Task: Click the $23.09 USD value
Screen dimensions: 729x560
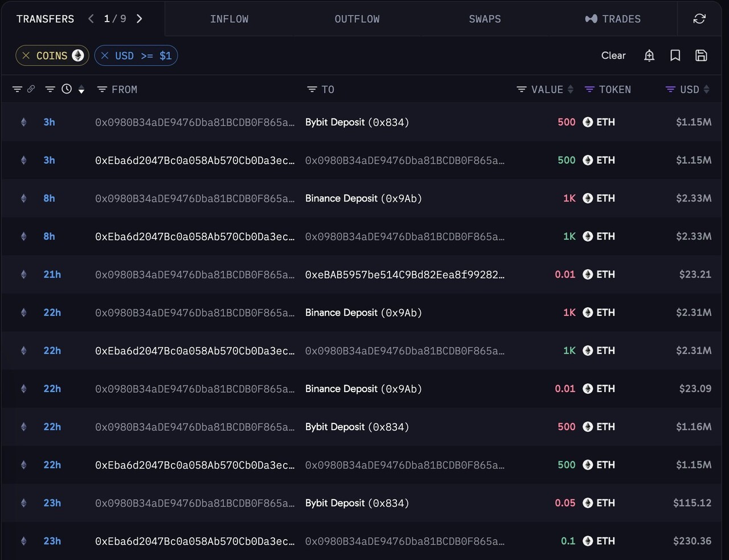Action: (695, 389)
